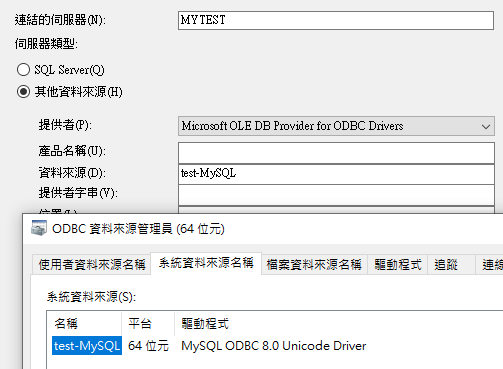The height and width of the screenshot is (369, 503).
Task: Switch to the 系統資料來源名稱 tab
Action: pos(206,263)
